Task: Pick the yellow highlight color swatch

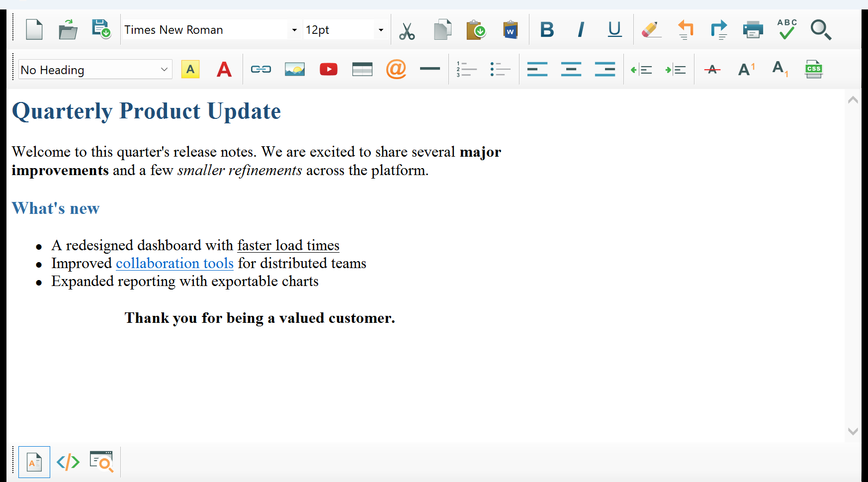Action: tap(190, 70)
